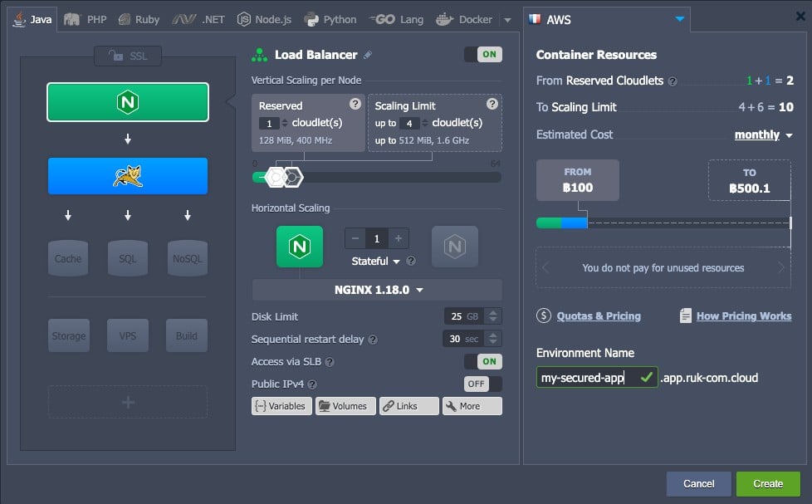Open the NGINX 1.18.0 version dropdown
Image resolution: width=812 pixels, height=504 pixels.
[377, 290]
